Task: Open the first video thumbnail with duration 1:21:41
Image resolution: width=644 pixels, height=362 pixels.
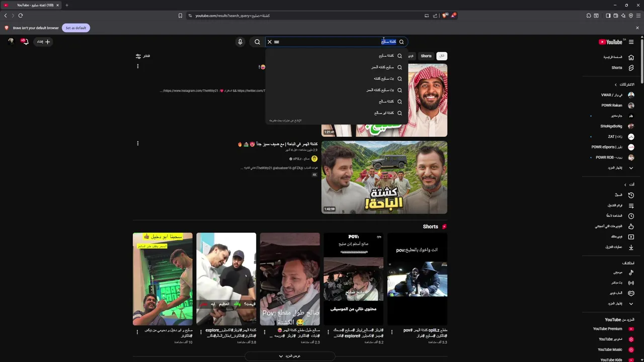Action: [x=384, y=100]
